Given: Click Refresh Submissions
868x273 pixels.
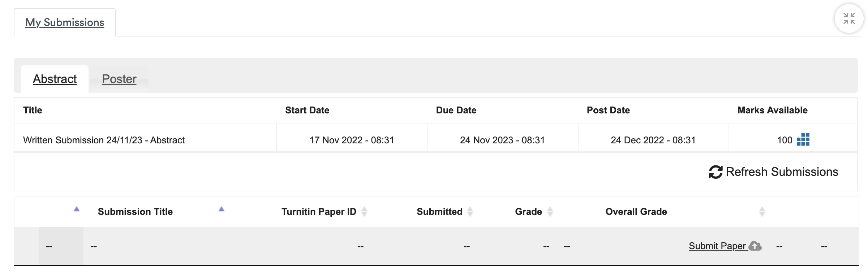Looking at the screenshot, I should point(782,172).
